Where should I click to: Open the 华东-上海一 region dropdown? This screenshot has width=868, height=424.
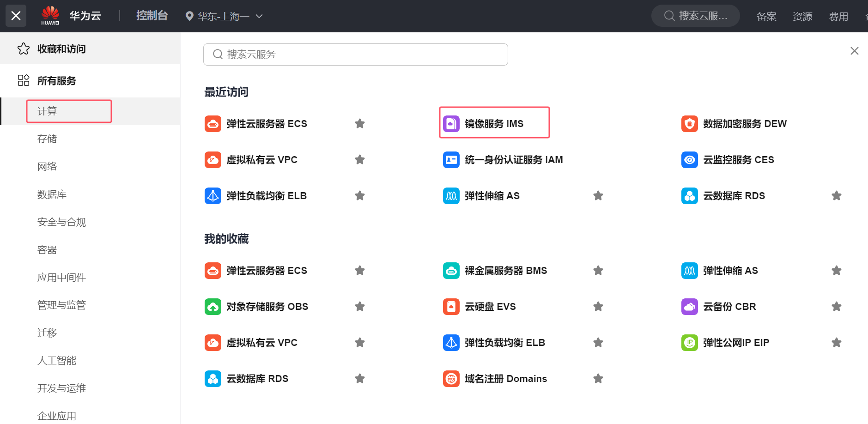[x=224, y=16]
